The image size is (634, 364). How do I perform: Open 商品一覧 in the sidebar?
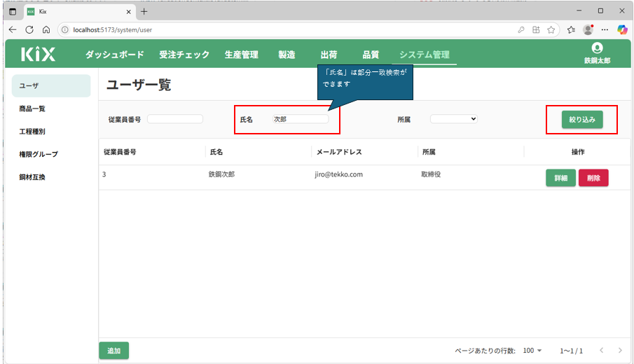(32, 108)
